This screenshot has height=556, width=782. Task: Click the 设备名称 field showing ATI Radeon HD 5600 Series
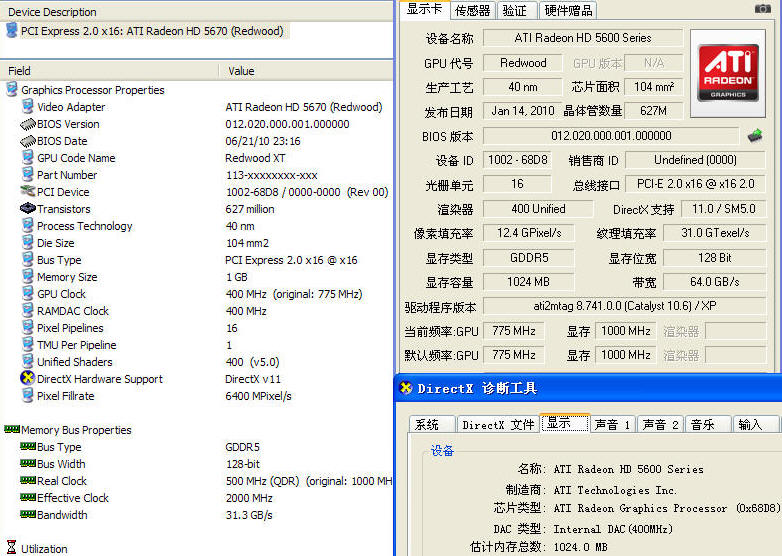(583, 37)
